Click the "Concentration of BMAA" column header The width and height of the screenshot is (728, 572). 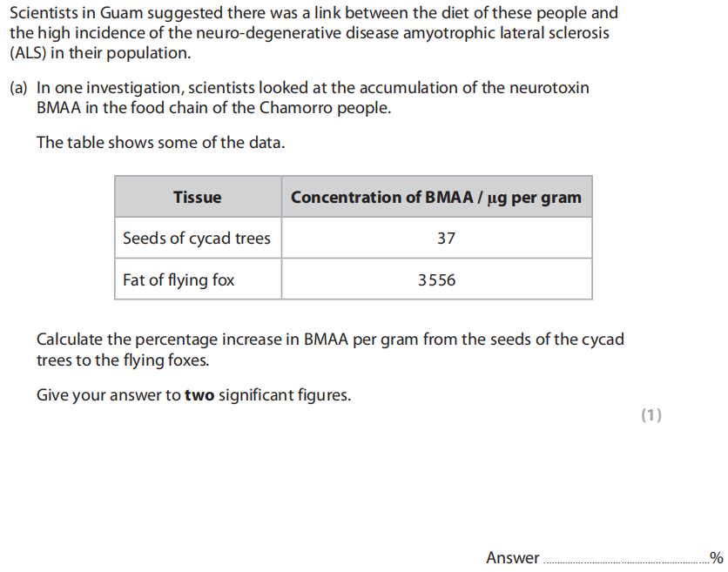[x=436, y=197]
